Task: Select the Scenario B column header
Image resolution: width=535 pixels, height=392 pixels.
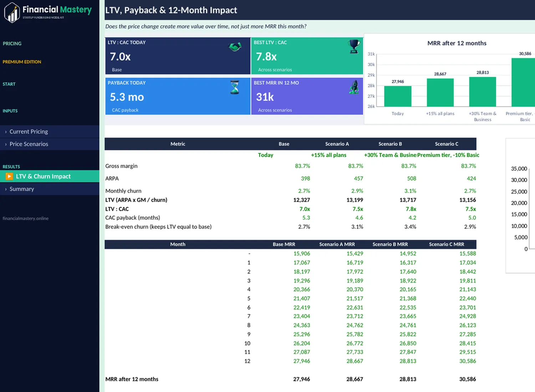Action: (x=390, y=144)
